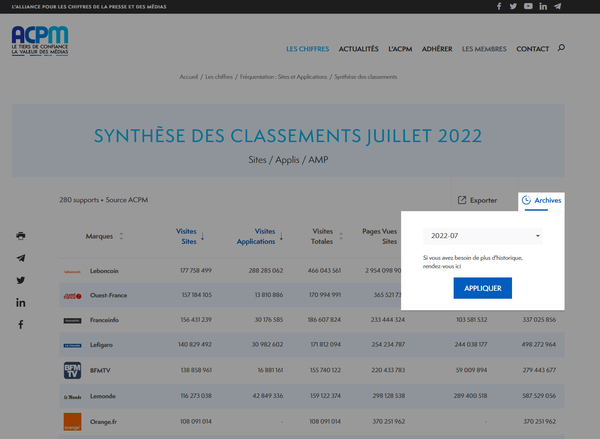
Task: Click the Appliquer button
Action: click(483, 288)
